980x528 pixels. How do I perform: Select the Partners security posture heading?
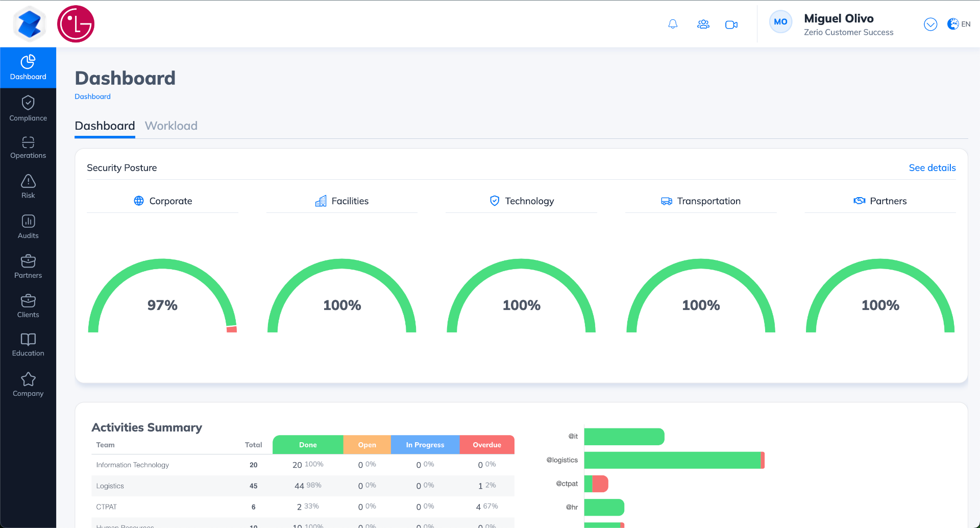click(880, 201)
